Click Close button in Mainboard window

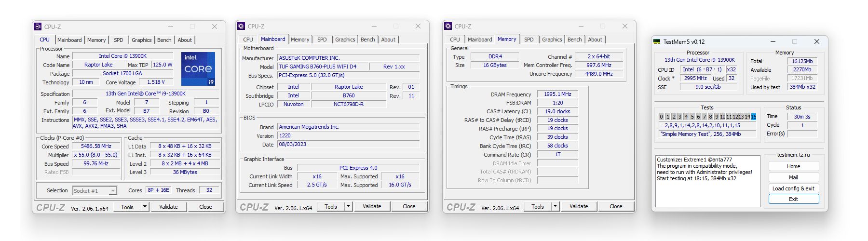click(x=409, y=206)
